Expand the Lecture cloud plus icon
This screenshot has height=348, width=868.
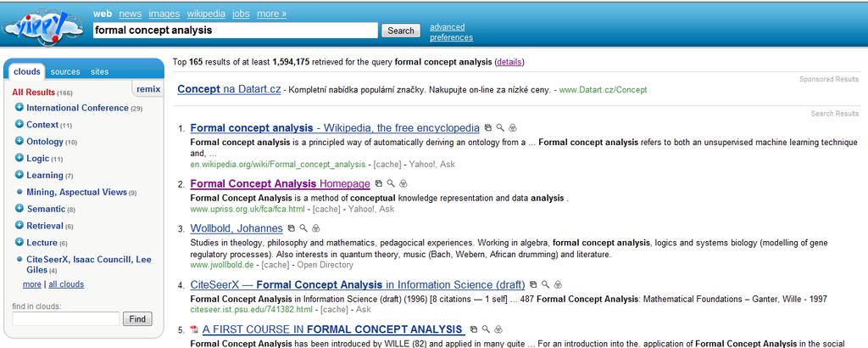(x=19, y=243)
